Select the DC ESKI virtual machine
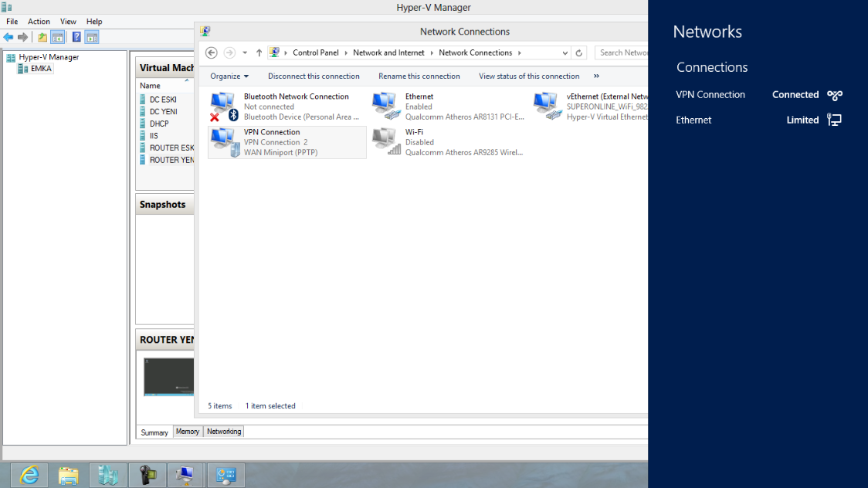 click(x=164, y=100)
